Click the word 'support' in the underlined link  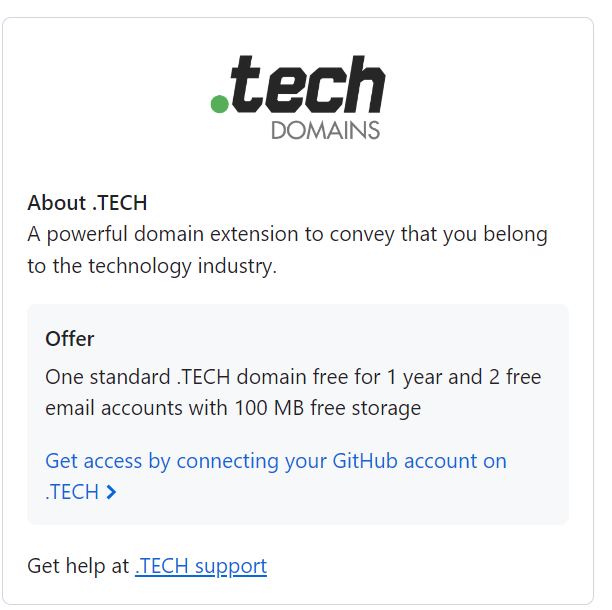click(231, 567)
